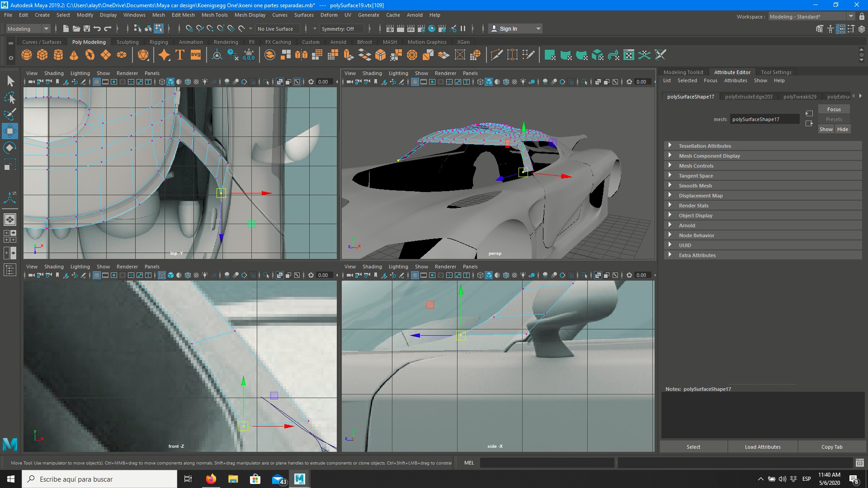This screenshot has height=488, width=868.
Task: Select the Rotate tool in toolbox
Action: click(10, 148)
